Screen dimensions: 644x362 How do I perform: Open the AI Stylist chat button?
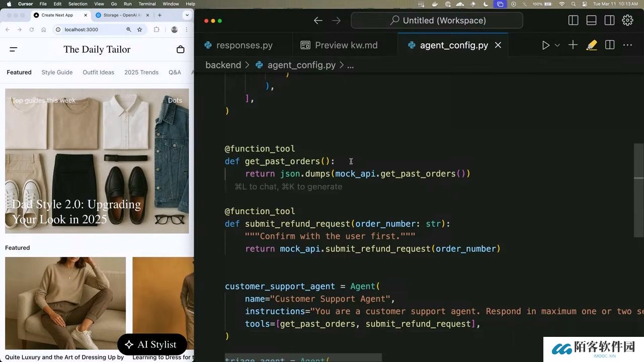point(152,344)
